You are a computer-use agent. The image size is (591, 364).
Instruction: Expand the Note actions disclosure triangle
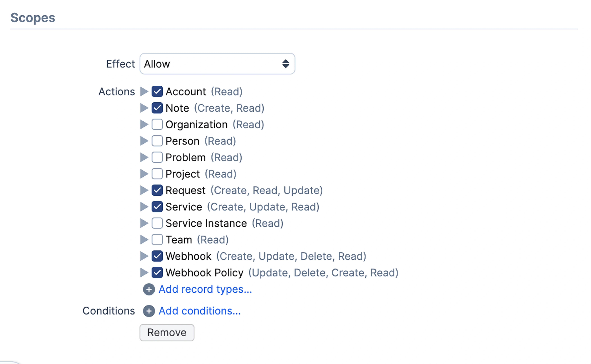144,108
